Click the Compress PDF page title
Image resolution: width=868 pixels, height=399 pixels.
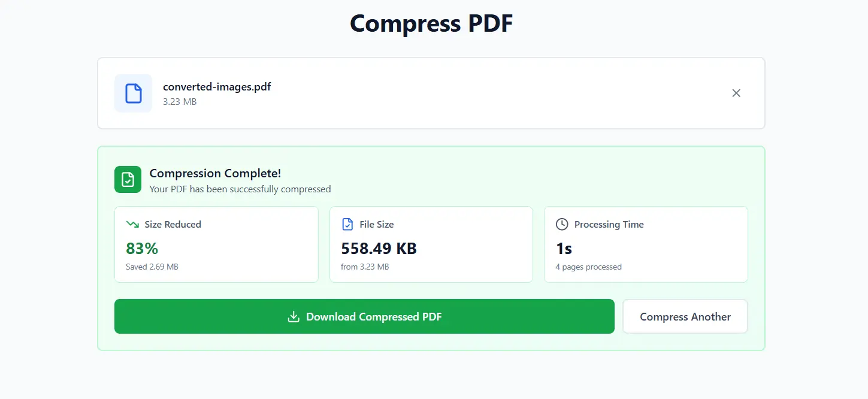point(431,23)
